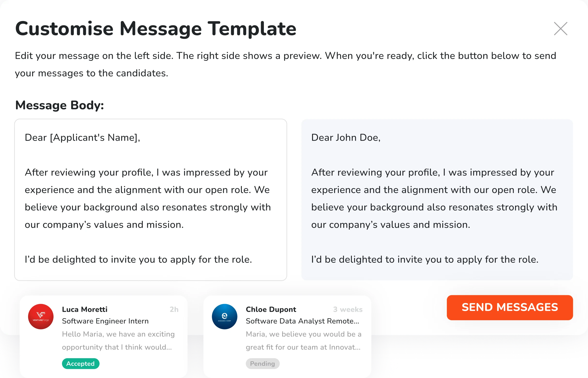The width and height of the screenshot is (588, 378).
Task: Click Luca Moretti's name
Action: 85,309
